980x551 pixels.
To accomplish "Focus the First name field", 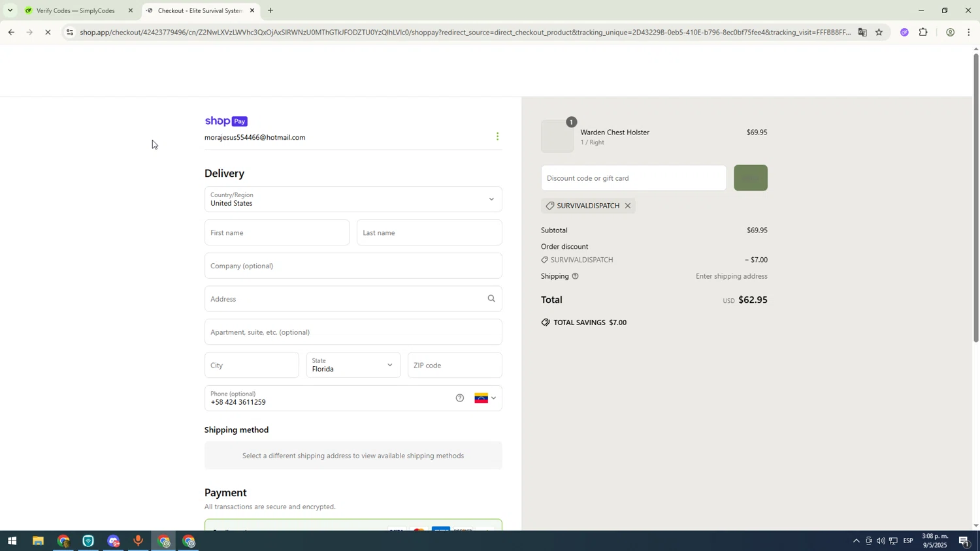I will point(277,232).
